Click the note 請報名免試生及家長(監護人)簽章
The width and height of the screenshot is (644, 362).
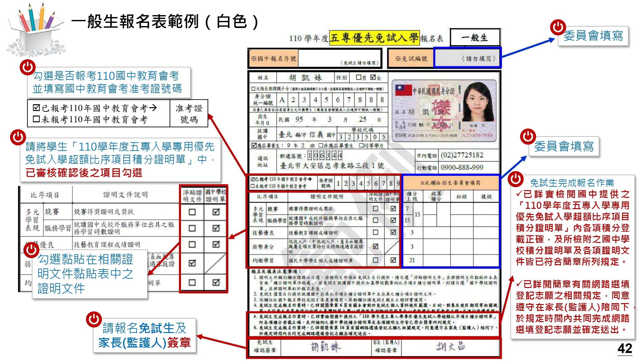(145, 336)
